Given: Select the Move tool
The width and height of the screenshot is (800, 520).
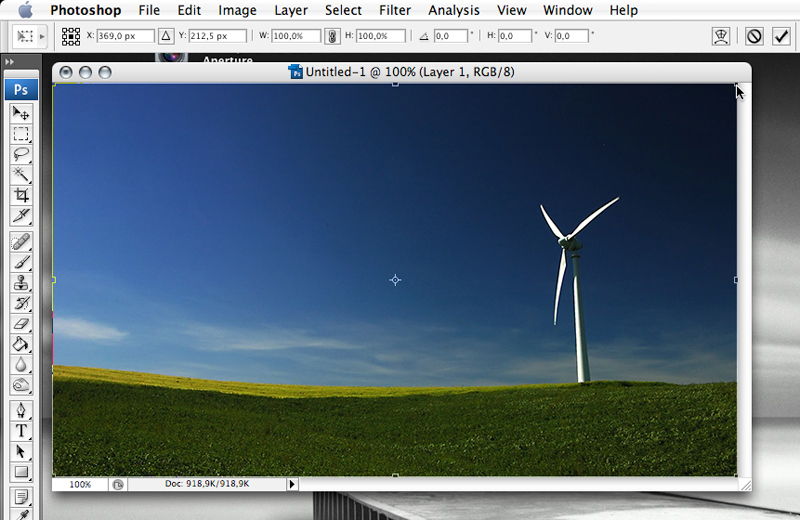Looking at the screenshot, I should point(21,113).
